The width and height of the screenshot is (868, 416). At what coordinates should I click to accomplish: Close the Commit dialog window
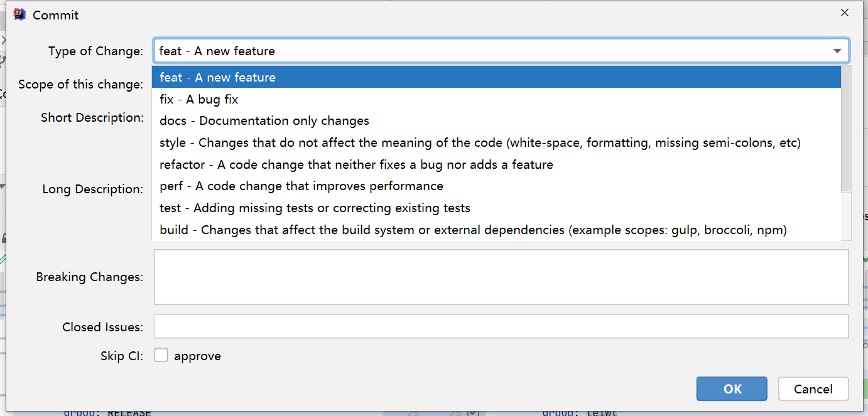tap(845, 13)
